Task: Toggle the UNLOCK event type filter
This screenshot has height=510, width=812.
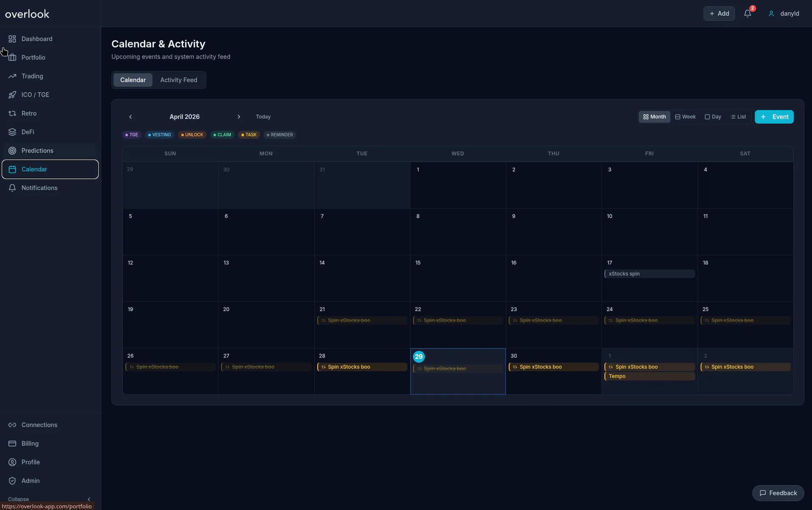Action: coord(192,135)
